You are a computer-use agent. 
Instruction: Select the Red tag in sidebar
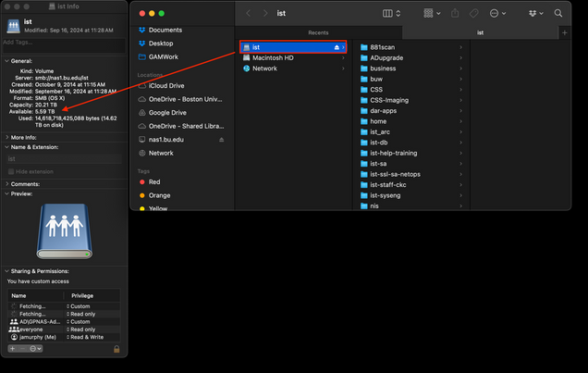click(154, 182)
